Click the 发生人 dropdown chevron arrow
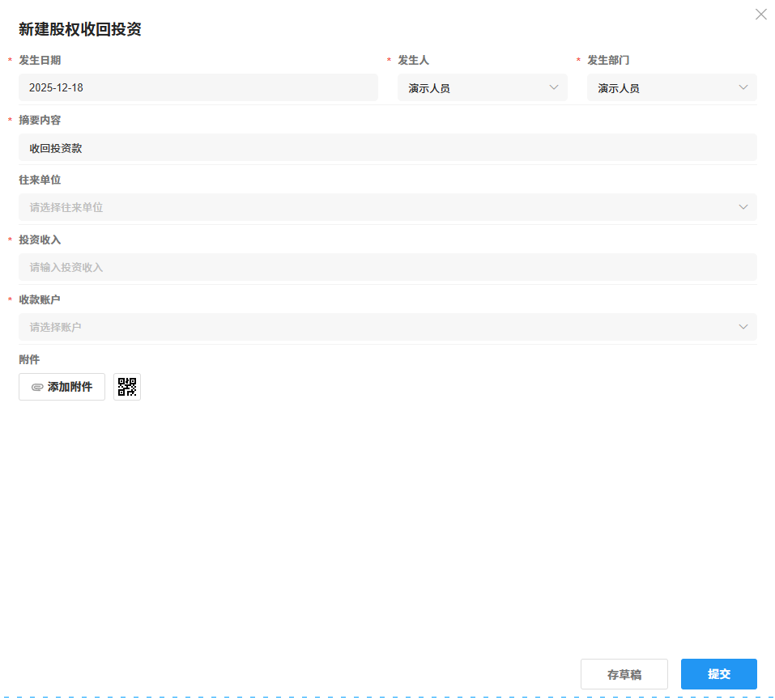Image resolution: width=775 pixels, height=700 pixels. [x=554, y=87]
